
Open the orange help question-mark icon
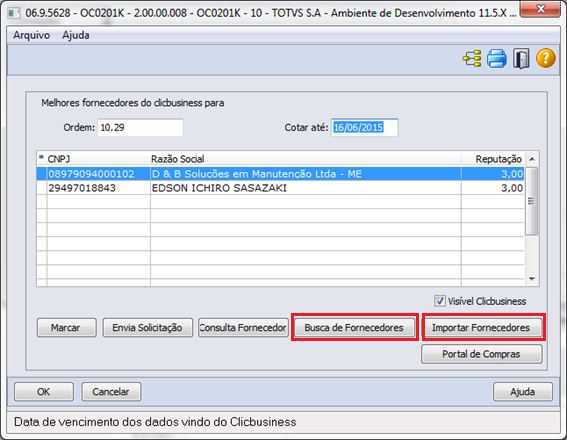point(546,58)
